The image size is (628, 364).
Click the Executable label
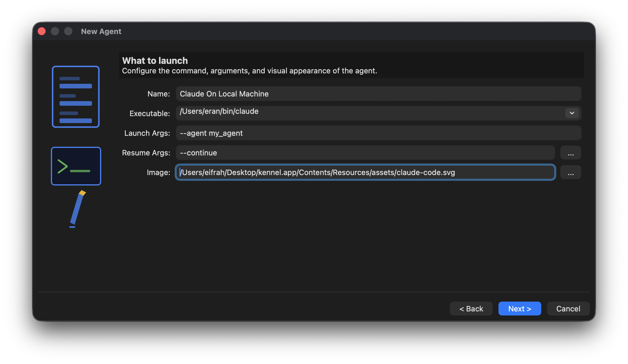(x=149, y=113)
